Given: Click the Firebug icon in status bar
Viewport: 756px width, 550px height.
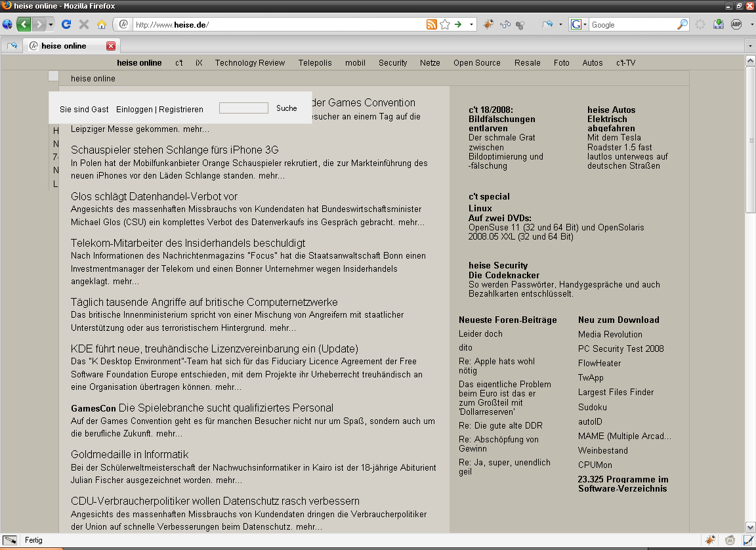Looking at the screenshot, I should click(x=710, y=540).
